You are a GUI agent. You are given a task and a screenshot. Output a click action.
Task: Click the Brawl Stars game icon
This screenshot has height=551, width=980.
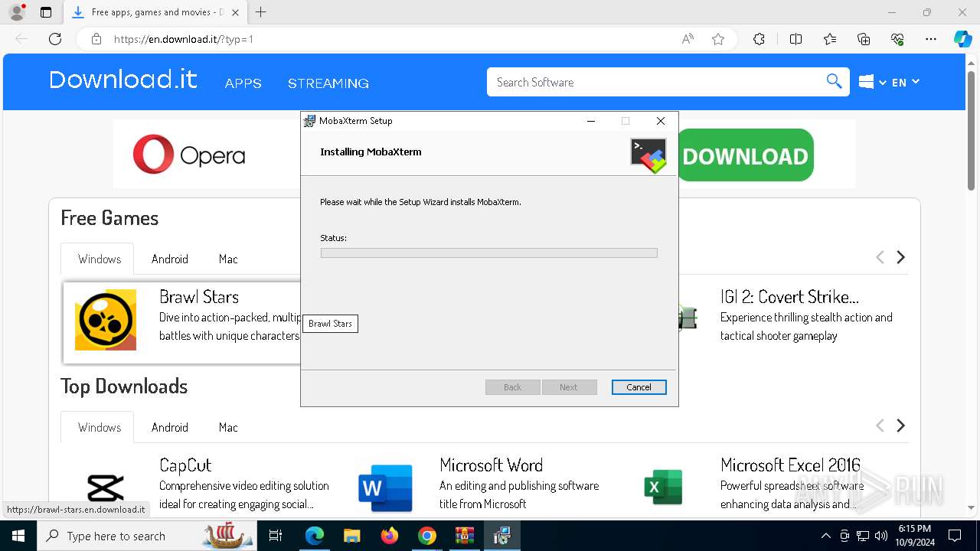click(106, 320)
